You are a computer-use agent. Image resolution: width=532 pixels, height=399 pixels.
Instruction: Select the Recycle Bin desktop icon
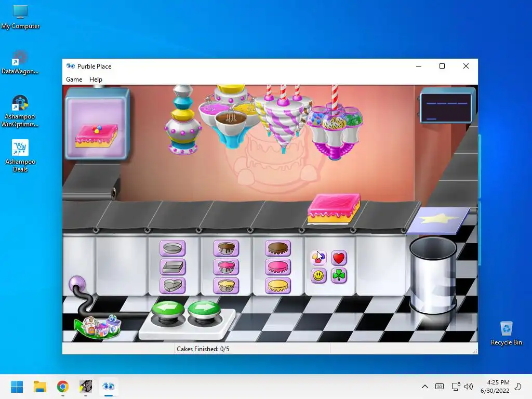point(506,333)
